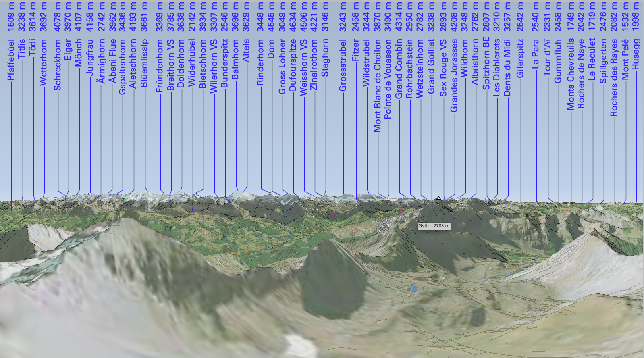Click the Gsür 2708 m tooltip label

(434, 226)
